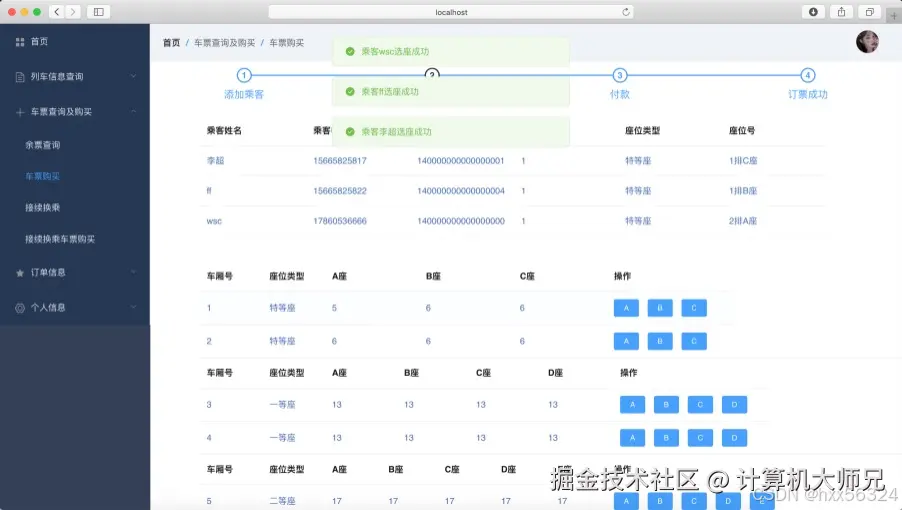
Task: Choose seat C in carriage 1
Action: click(694, 308)
